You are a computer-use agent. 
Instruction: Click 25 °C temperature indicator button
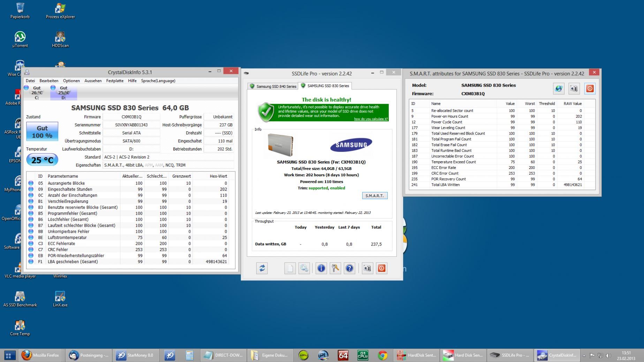pyautogui.click(x=42, y=160)
